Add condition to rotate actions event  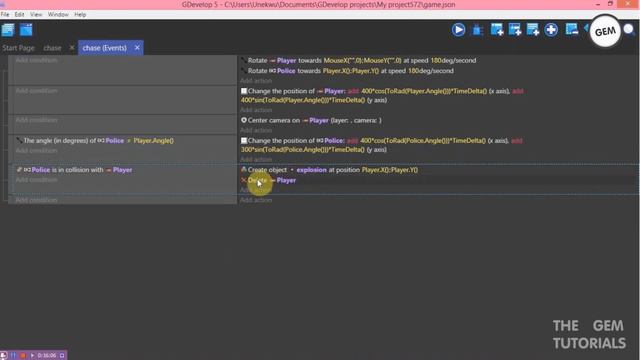(x=36, y=60)
